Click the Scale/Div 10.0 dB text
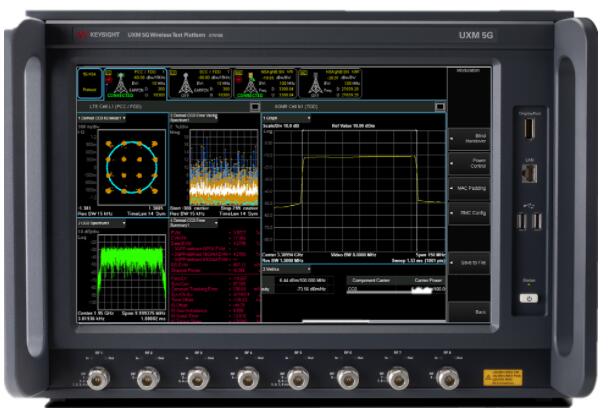The width and height of the screenshot is (612, 420). [x=281, y=126]
